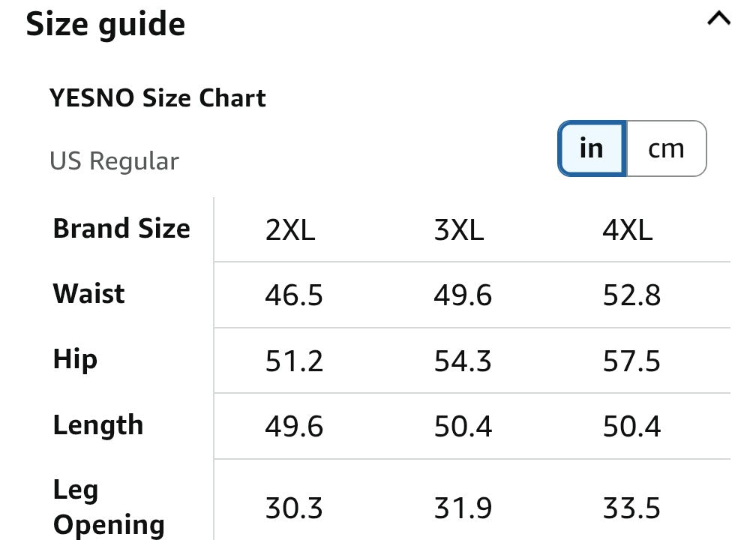Click the Waist row label
This screenshot has width=756, height=540.
88,294
